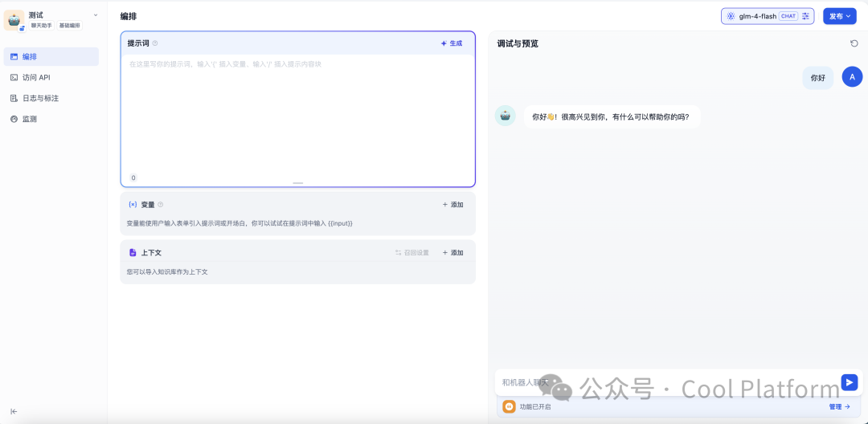Click the test app robot avatar icon
Image resolution: width=868 pixels, height=424 pixels.
pos(14,20)
